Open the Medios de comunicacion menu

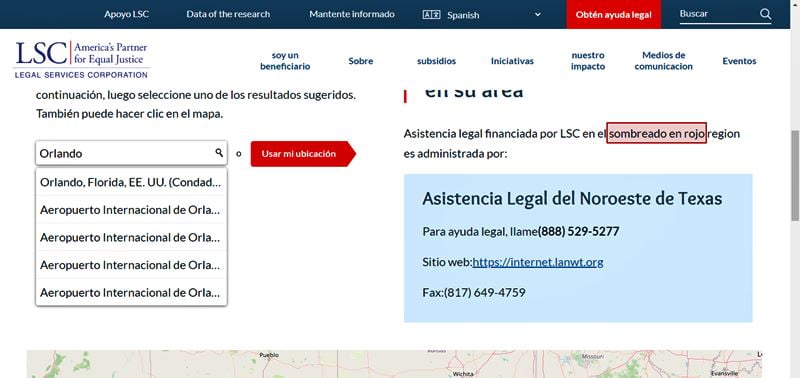[x=664, y=61]
